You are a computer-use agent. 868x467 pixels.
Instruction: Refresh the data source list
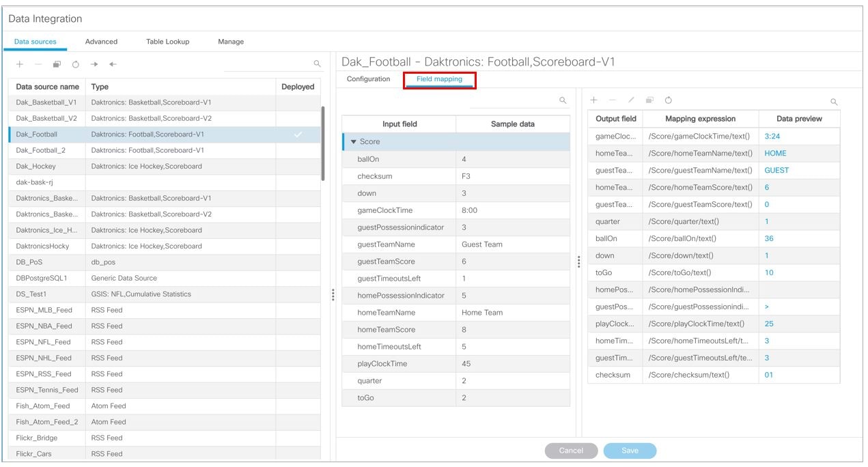coord(74,65)
